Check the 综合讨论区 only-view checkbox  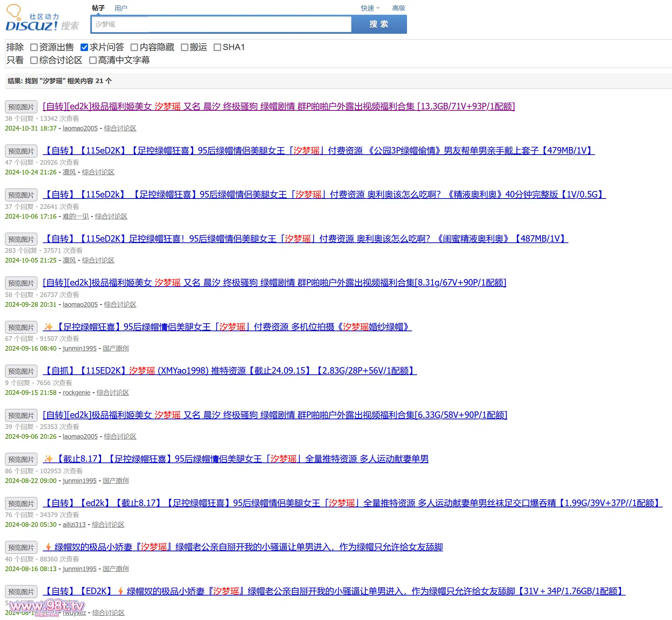(x=34, y=60)
